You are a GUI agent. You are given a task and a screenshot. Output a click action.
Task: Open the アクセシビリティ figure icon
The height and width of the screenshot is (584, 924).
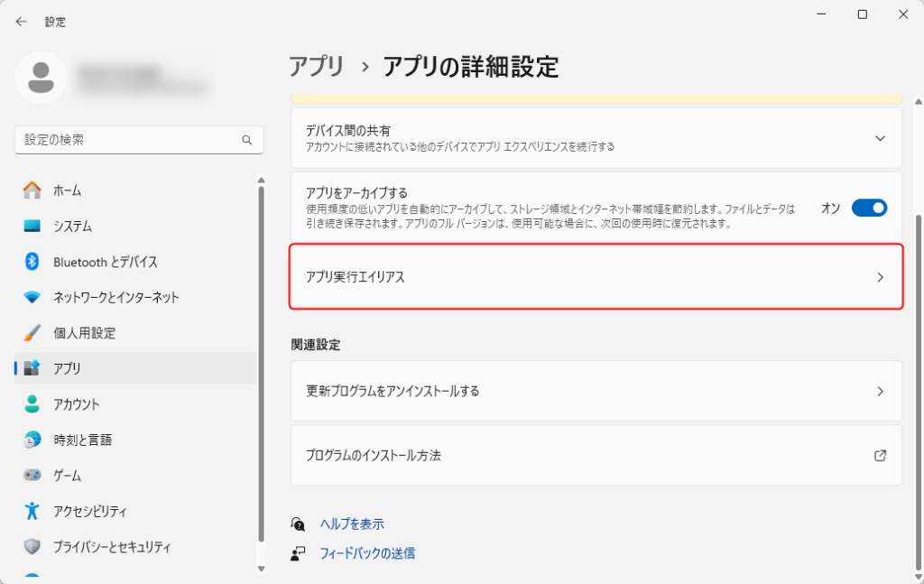32,511
